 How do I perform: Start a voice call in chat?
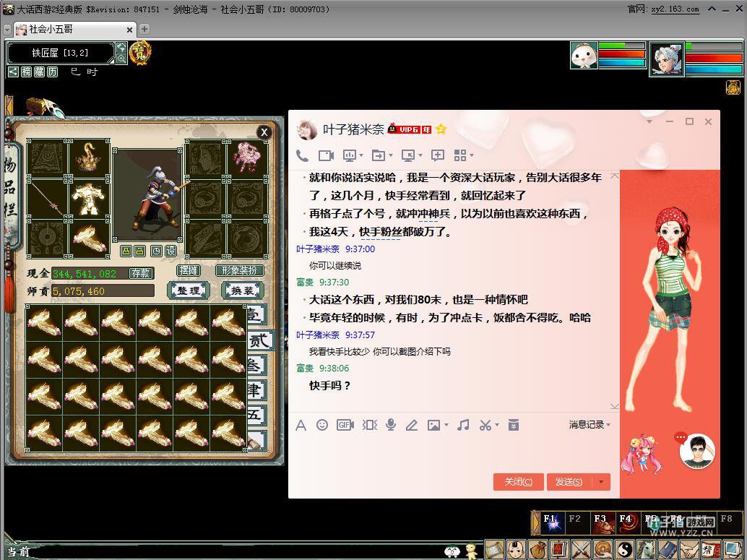(302, 155)
